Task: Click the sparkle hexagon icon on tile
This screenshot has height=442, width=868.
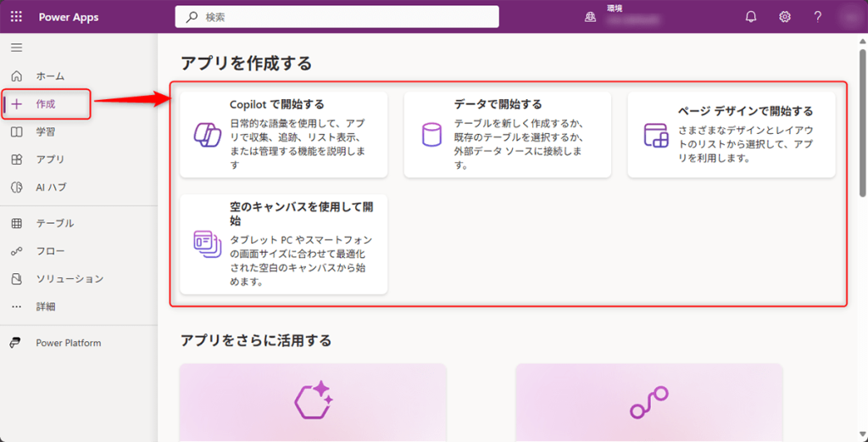Action: point(314,401)
